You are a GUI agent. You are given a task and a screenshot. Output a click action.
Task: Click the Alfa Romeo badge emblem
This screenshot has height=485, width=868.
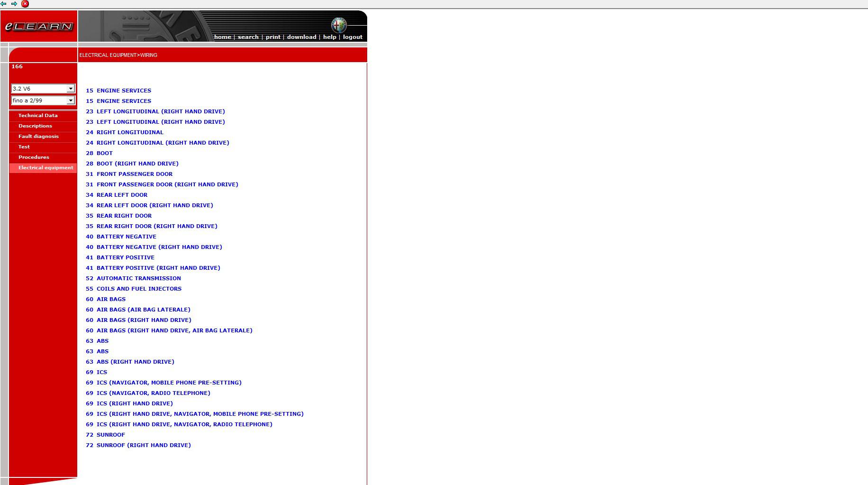pos(339,24)
